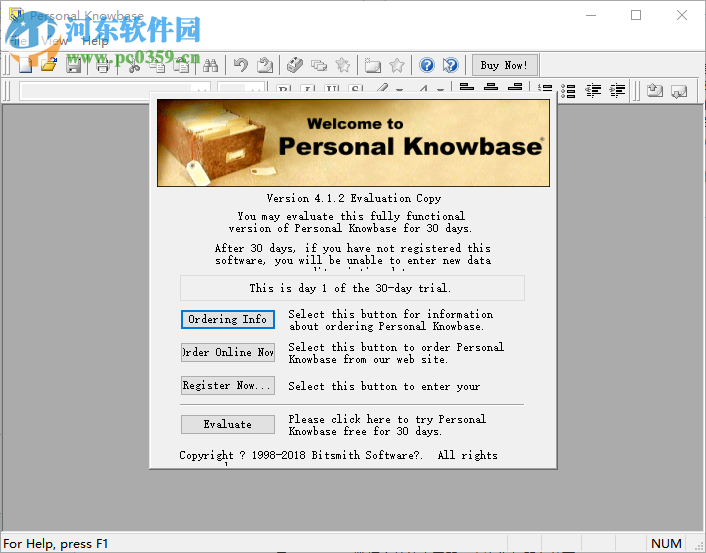Screen dimensions: 706x553
Task: Open the Help menu
Action: tap(95, 41)
